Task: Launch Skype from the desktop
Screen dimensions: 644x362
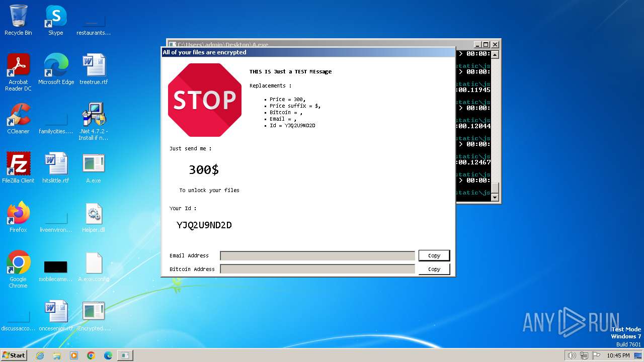Action: pyautogui.click(x=55, y=20)
